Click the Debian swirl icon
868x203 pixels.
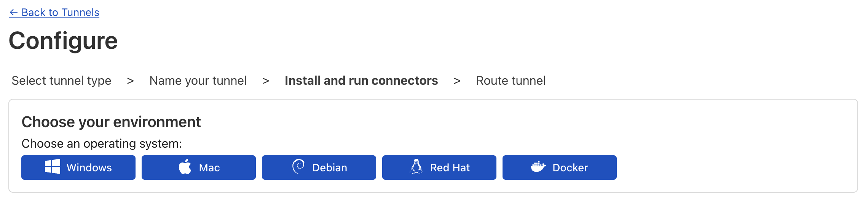tap(298, 166)
